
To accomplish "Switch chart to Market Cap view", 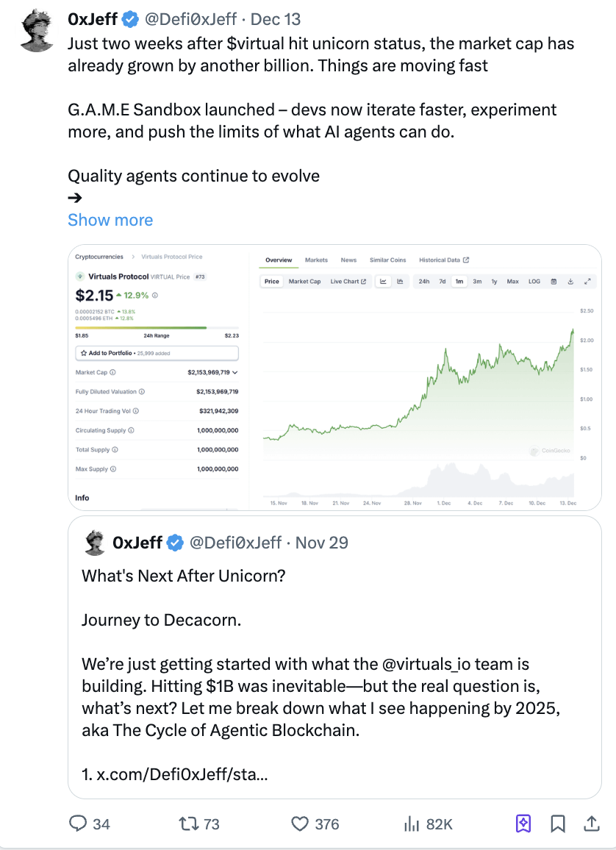I will [x=304, y=282].
